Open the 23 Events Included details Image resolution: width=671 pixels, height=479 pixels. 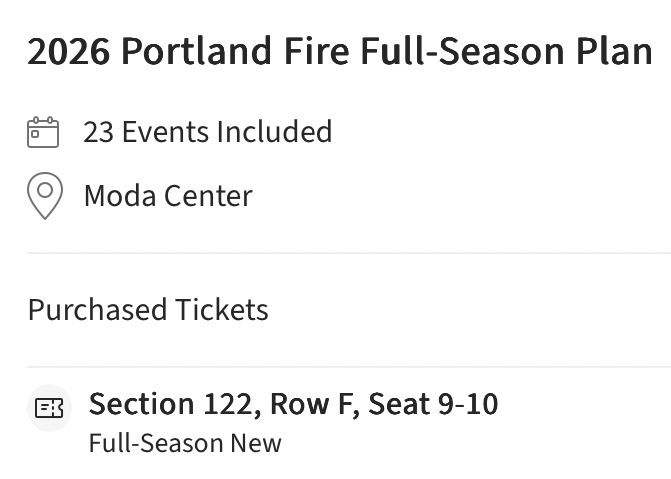(x=207, y=132)
